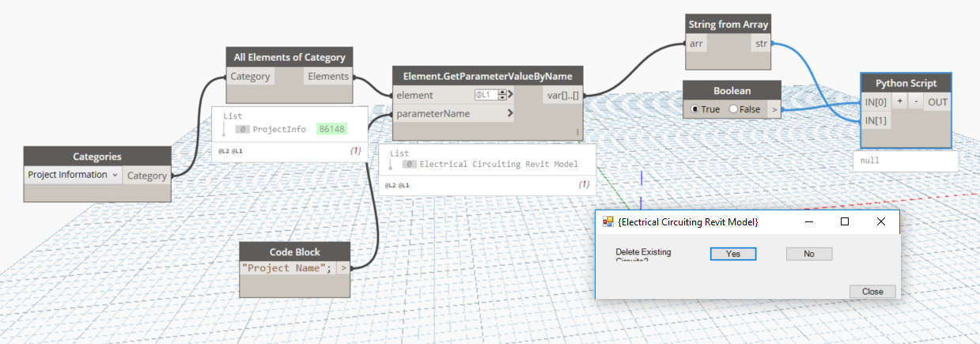The image size is (980, 344).
Task: Close the dialog with the X button
Action: coord(881,222)
